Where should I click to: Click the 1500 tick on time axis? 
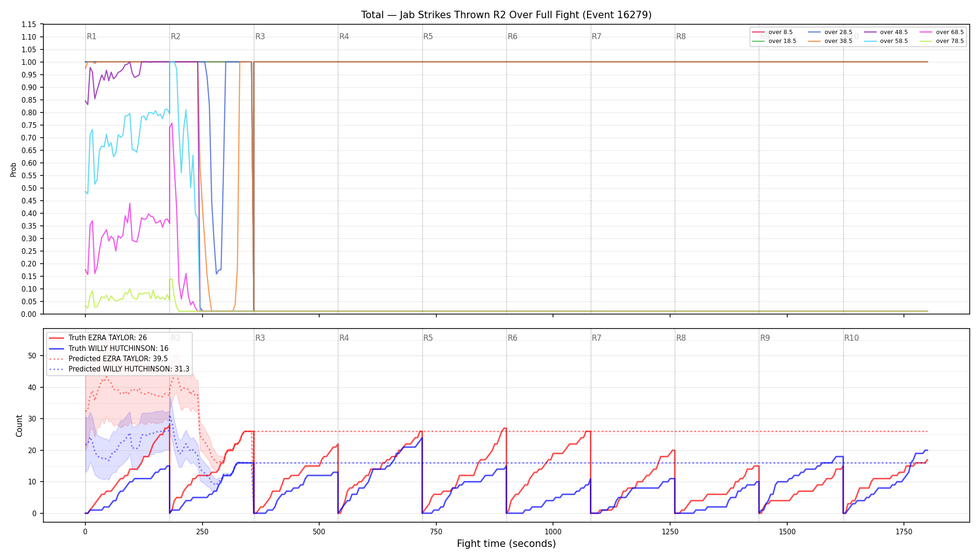(x=787, y=532)
